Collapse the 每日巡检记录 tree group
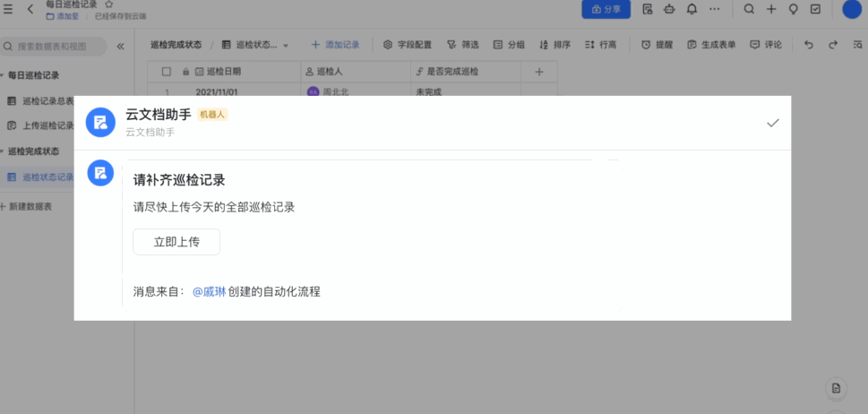The width and height of the screenshot is (868, 414). [2, 75]
